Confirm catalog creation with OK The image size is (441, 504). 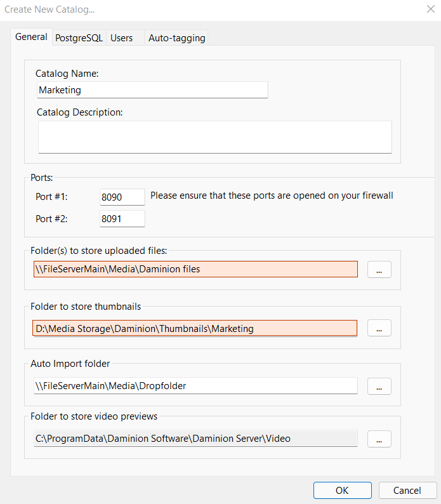pyautogui.click(x=342, y=490)
